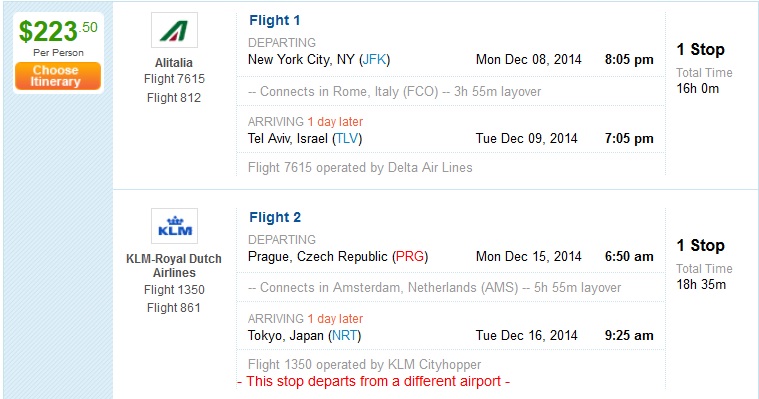Image resolution: width=759 pixels, height=399 pixels.
Task: Click 'Flight 7615 operated by Delta' note
Action: tap(360, 168)
